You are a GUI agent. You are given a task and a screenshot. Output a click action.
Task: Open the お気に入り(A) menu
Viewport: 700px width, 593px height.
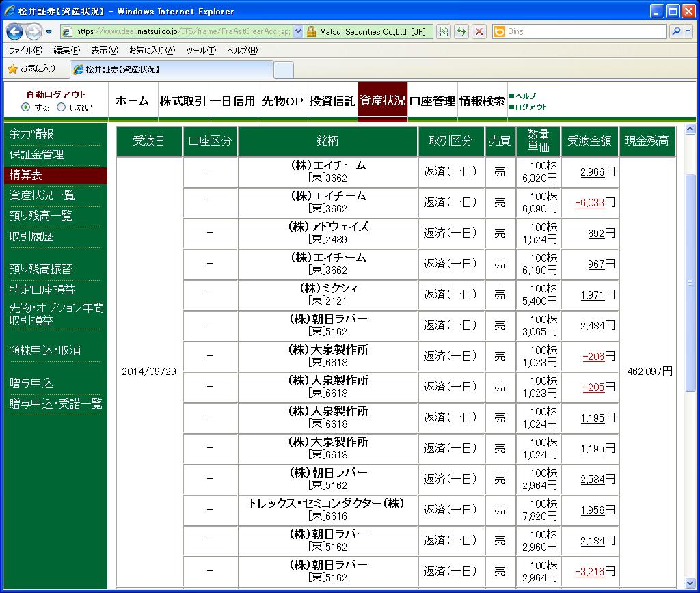(x=152, y=51)
